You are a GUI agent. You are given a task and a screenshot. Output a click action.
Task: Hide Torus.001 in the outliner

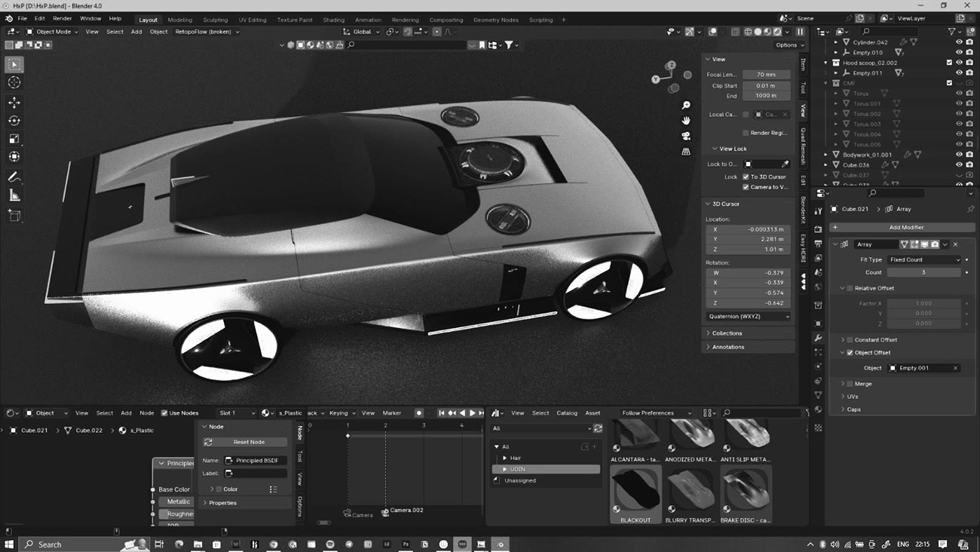pos(959,103)
